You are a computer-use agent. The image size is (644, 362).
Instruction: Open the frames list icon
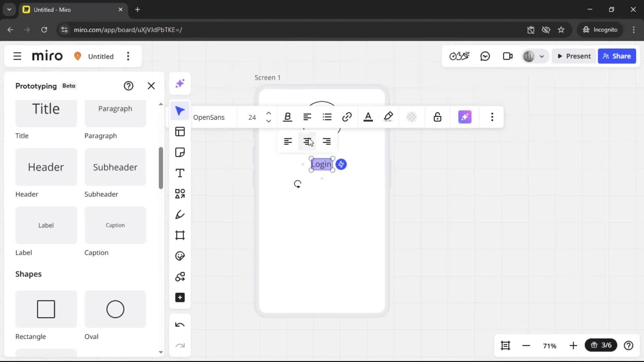(505, 345)
